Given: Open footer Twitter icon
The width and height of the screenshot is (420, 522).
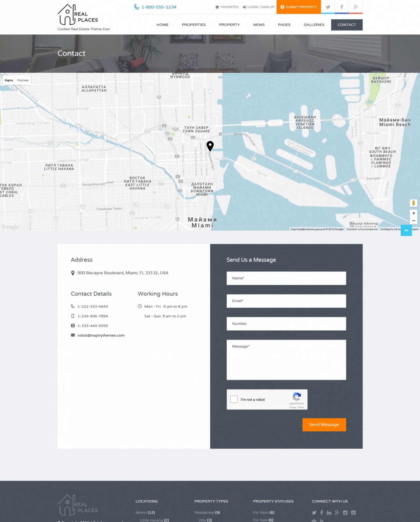Looking at the screenshot, I should pos(314,513).
